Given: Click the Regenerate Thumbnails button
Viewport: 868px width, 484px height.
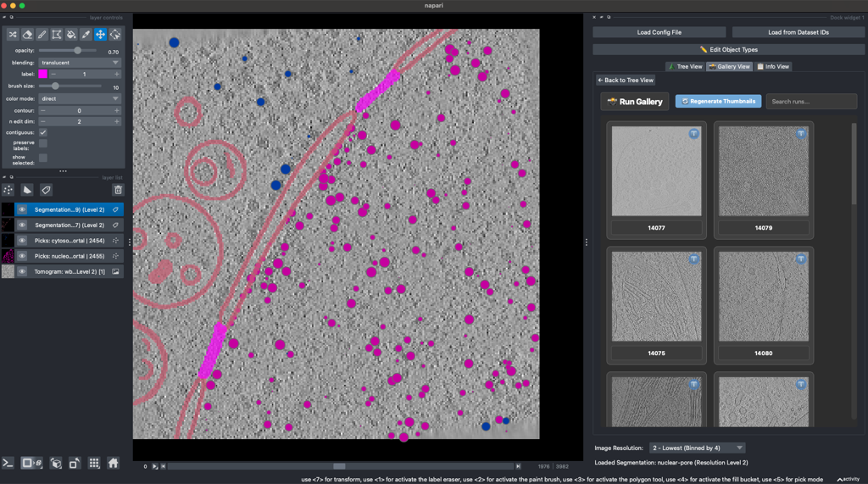Looking at the screenshot, I should click(x=719, y=102).
